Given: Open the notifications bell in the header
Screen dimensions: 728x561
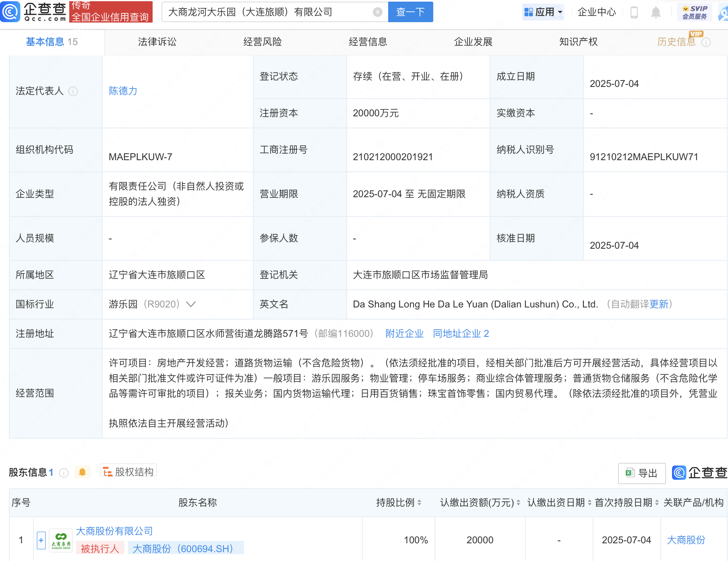Looking at the screenshot, I should tap(656, 12).
